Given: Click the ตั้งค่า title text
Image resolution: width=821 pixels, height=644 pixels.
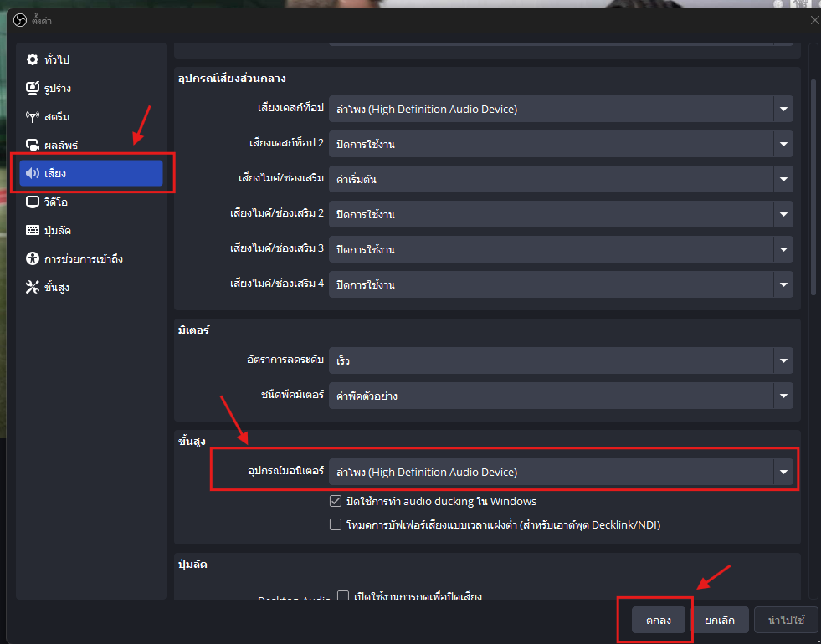Looking at the screenshot, I should point(41,21).
